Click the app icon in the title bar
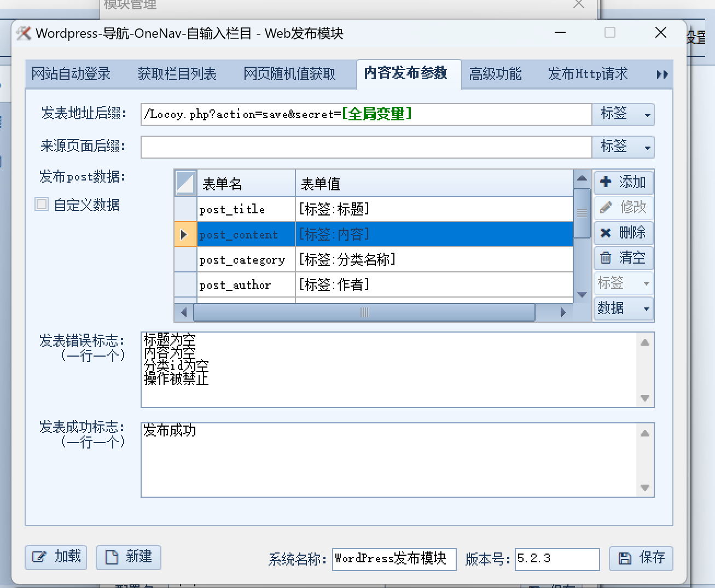 point(24,33)
